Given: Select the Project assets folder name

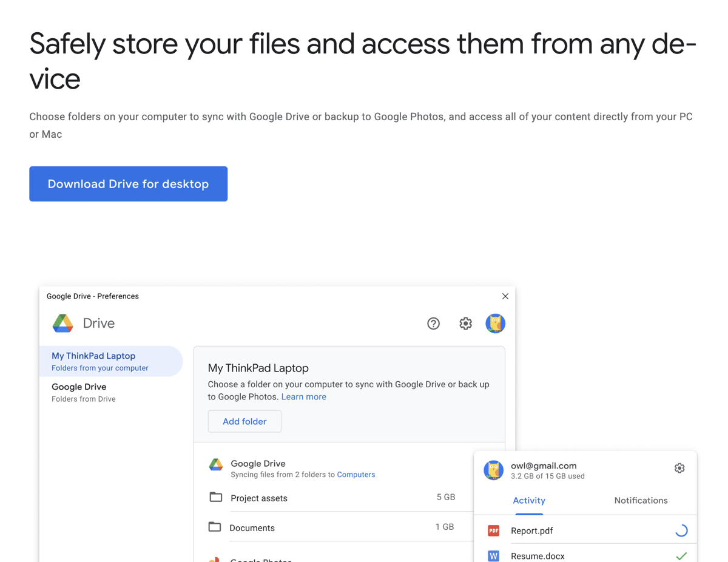Looking at the screenshot, I should (259, 498).
